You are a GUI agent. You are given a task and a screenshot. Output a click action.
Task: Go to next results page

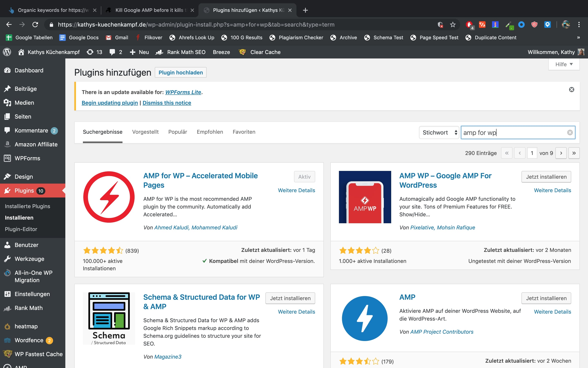(x=561, y=153)
